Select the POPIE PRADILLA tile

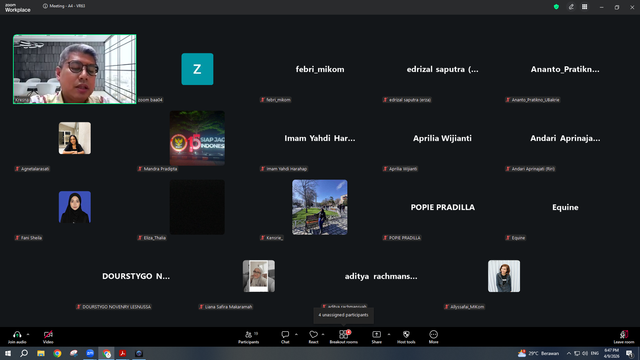(442, 207)
